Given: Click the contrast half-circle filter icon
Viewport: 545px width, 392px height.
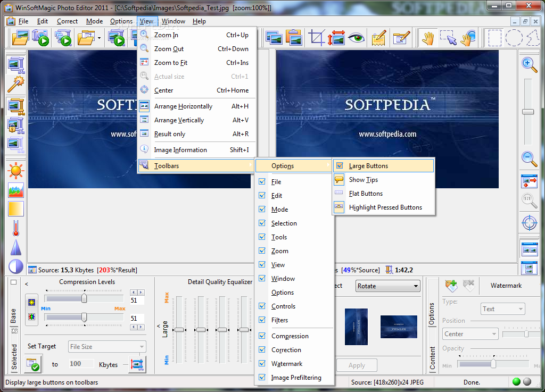Looking at the screenshot, I should click(x=15, y=266).
